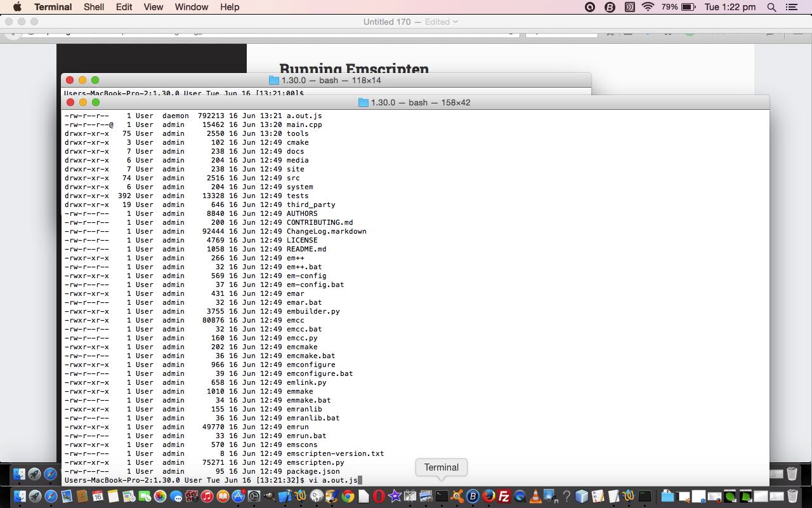This screenshot has width=812, height=508.
Task: Launch iTunes from the Dock
Action: (207, 496)
